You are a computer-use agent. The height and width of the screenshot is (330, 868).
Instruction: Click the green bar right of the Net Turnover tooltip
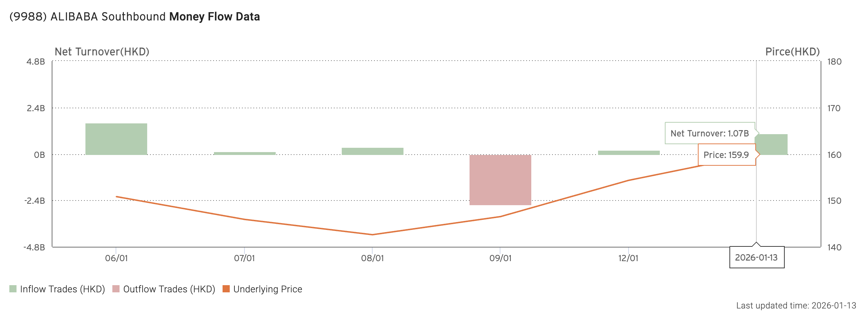tap(773, 145)
